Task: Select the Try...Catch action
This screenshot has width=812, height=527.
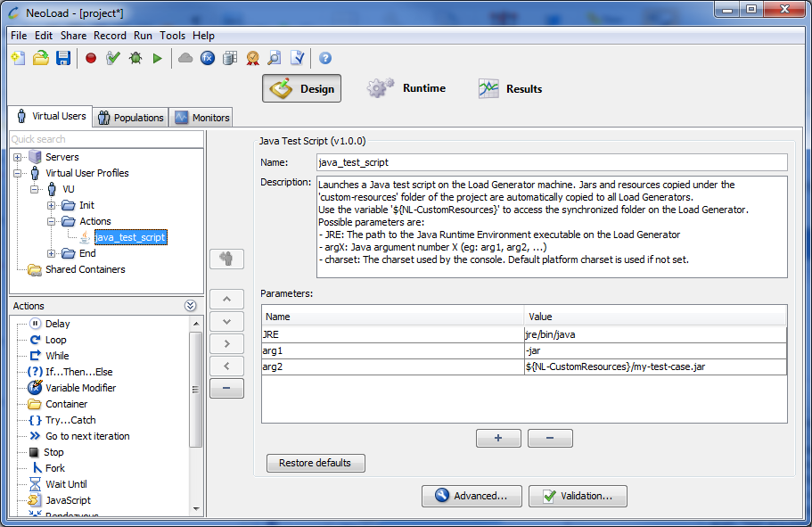Action: [x=70, y=420]
